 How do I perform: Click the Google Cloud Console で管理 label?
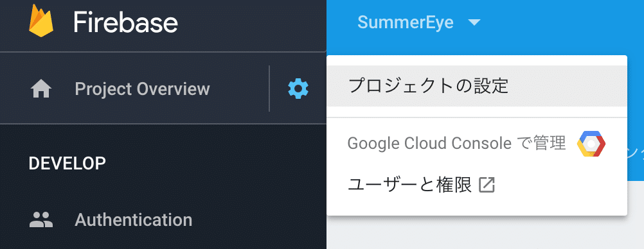(x=457, y=144)
